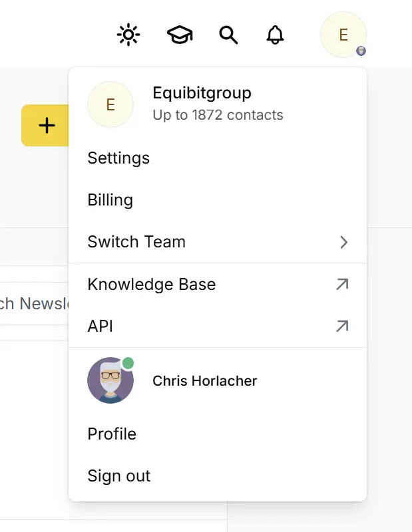Click the top-right E account avatar
412x532 pixels.
(x=343, y=35)
